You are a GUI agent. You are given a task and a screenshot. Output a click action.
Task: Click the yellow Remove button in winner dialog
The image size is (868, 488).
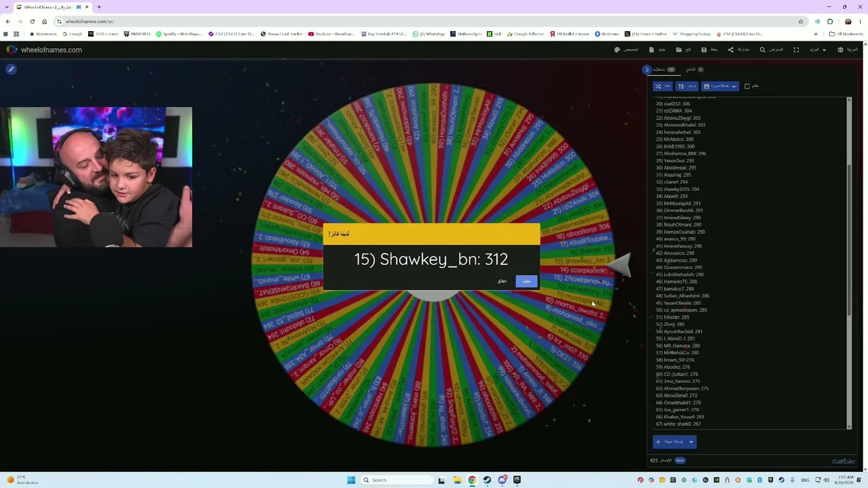526,281
